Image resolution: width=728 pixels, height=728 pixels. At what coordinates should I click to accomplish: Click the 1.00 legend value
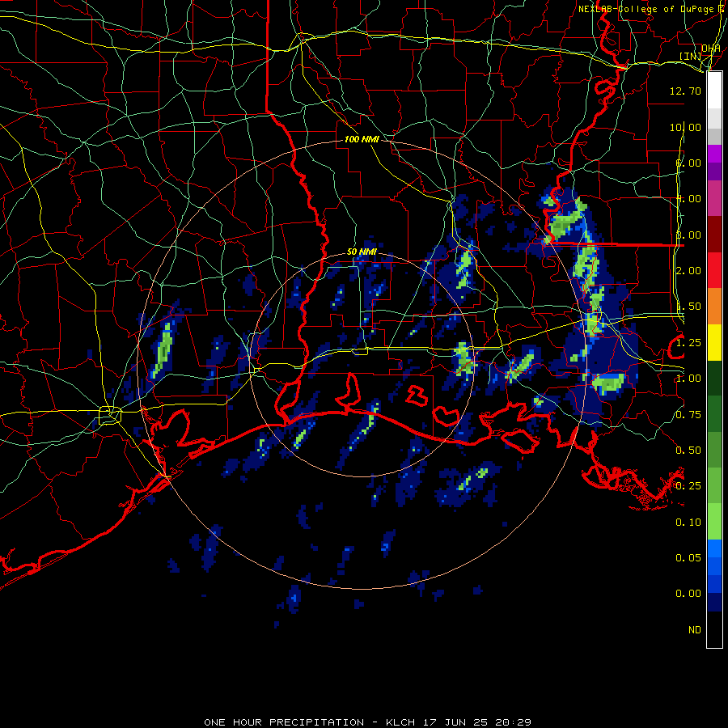(x=688, y=379)
